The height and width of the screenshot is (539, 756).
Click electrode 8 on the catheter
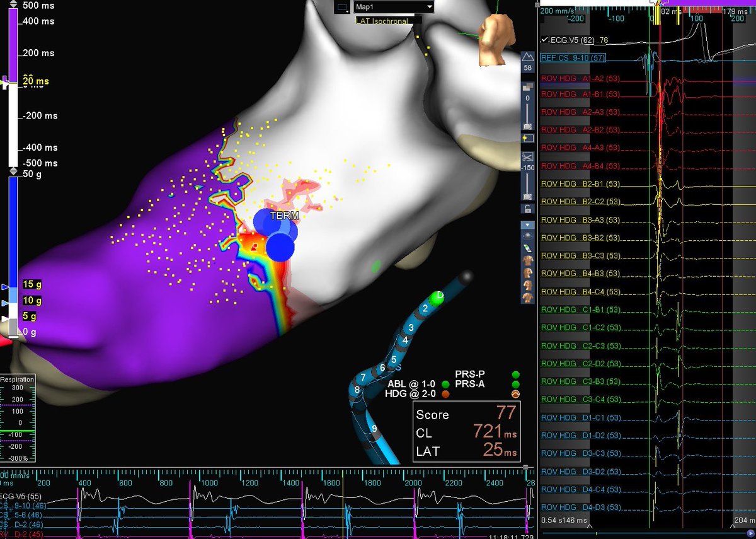pyautogui.click(x=357, y=390)
